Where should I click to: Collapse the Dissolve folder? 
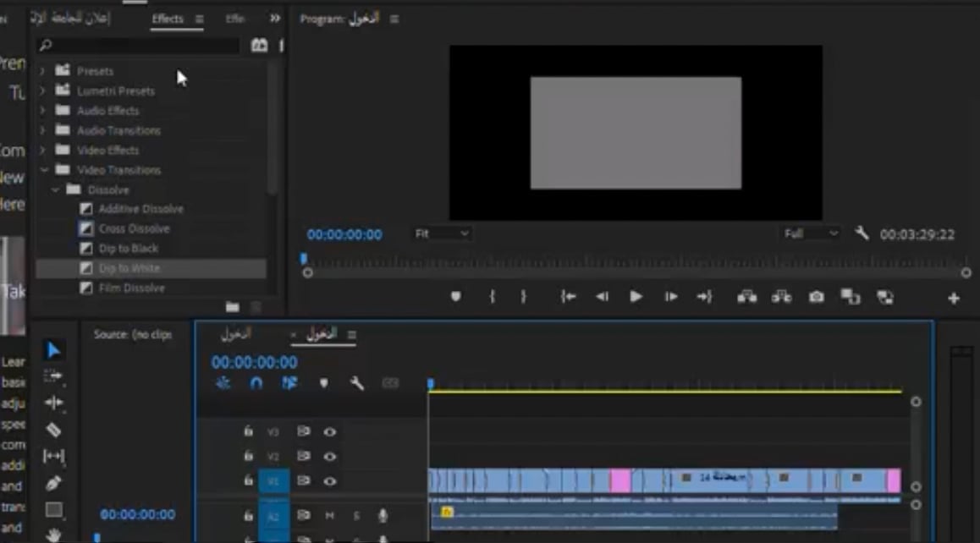[55, 189]
